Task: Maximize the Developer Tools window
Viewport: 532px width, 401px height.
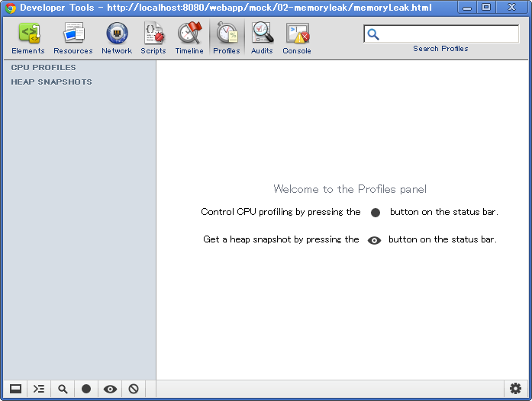Action: pyautogui.click(x=486, y=8)
